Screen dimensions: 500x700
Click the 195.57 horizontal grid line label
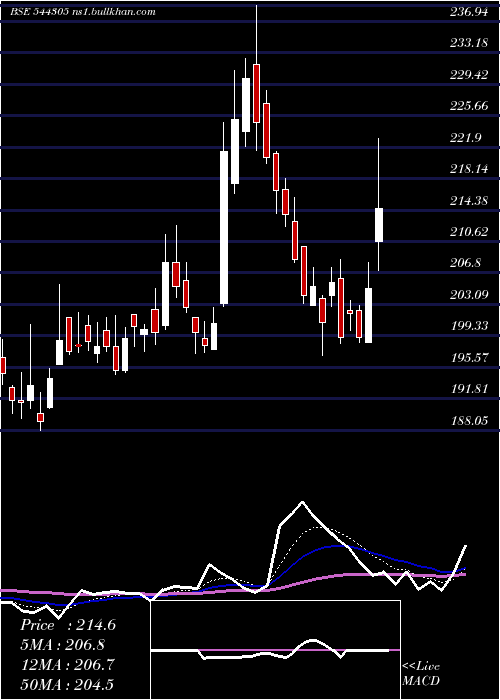[x=468, y=358]
